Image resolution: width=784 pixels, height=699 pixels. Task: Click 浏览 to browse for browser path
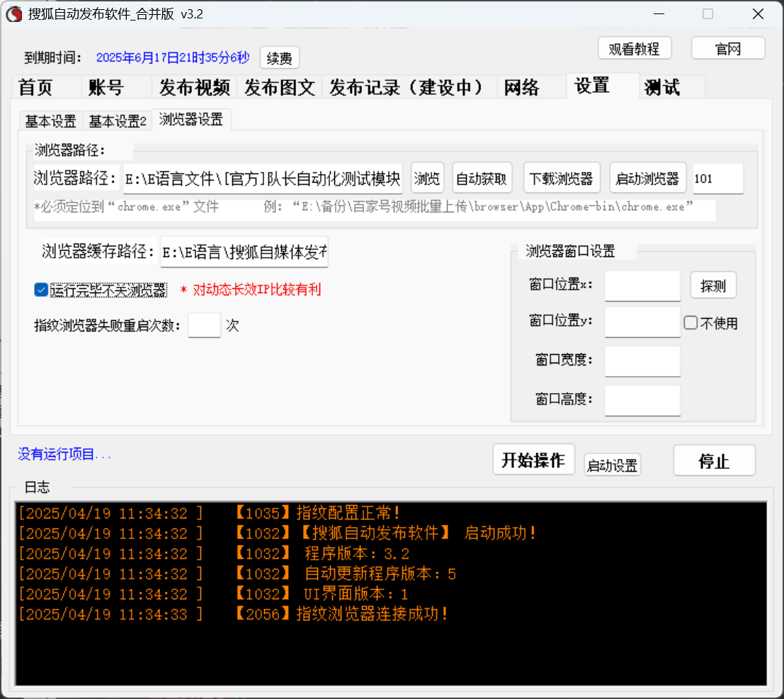(427, 178)
